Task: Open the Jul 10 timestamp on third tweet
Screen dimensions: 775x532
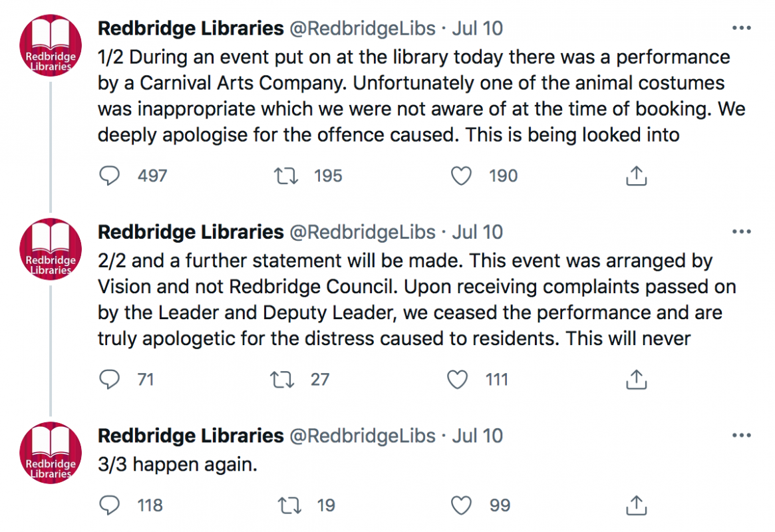Action: click(x=478, y=436)
